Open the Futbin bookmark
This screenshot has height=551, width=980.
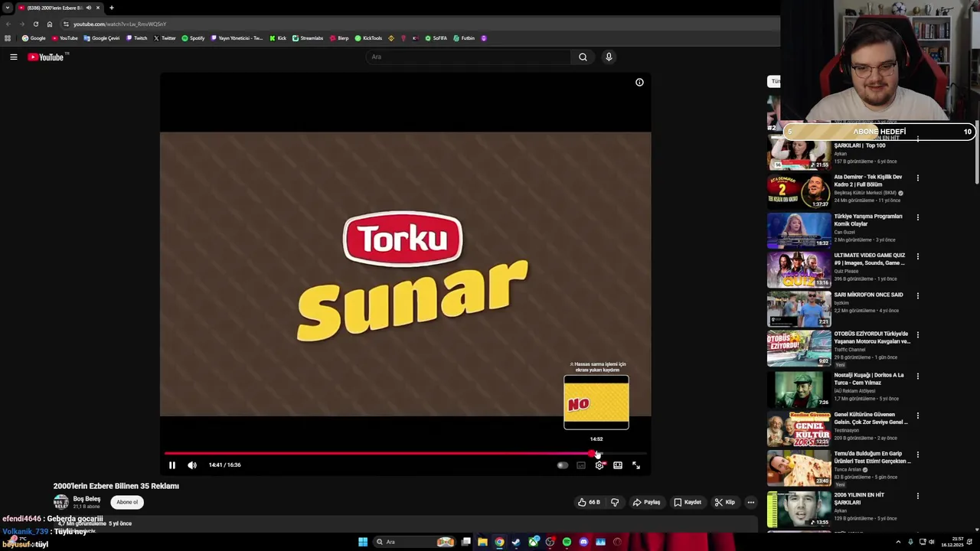click(464, 38)
